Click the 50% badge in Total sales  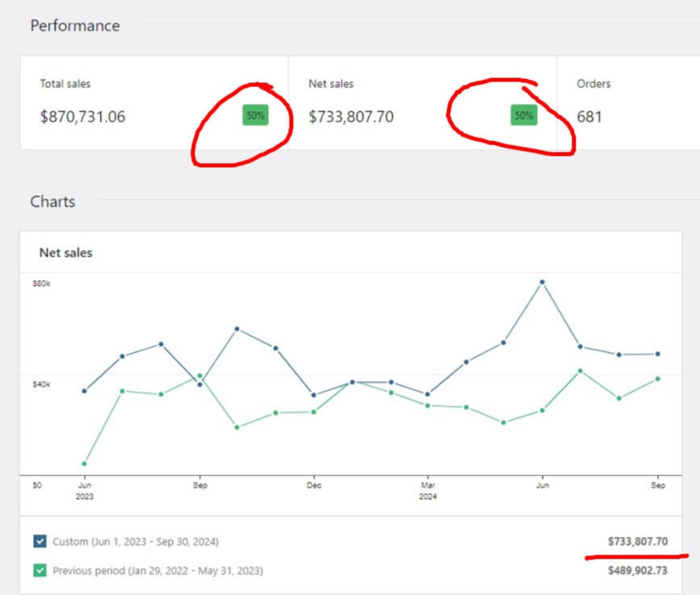pyautogui.click(x=255, y=115)
